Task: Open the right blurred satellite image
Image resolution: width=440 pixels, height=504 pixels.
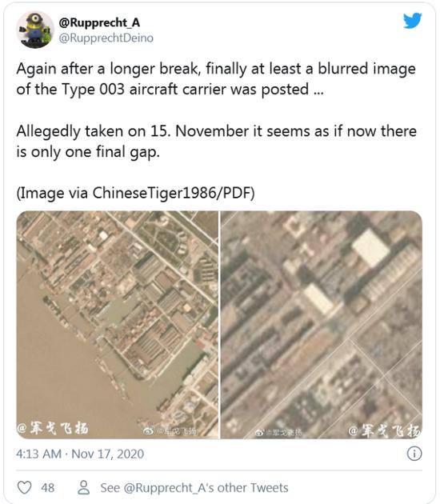Action: pyautogui.click(x=322, y=325)
